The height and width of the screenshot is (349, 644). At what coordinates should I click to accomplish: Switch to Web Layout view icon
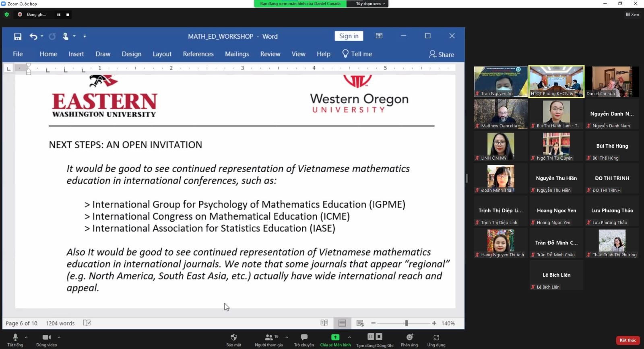(x=360, y=323)
